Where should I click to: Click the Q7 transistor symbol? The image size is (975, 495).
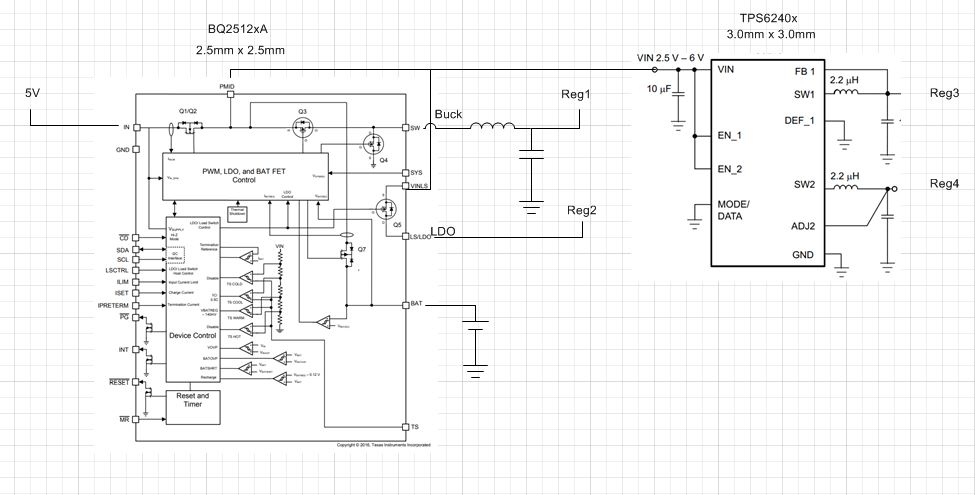[x=346, y=255]
